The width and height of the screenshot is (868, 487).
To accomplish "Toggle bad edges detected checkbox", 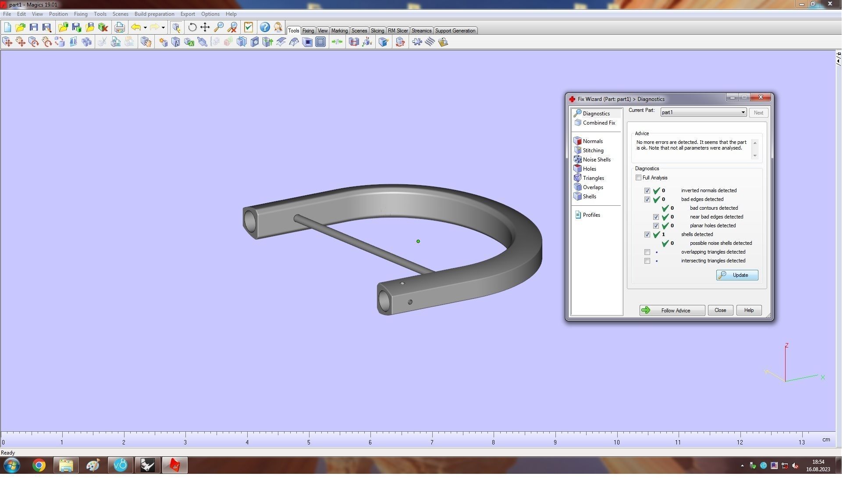I will coord(647,200).
